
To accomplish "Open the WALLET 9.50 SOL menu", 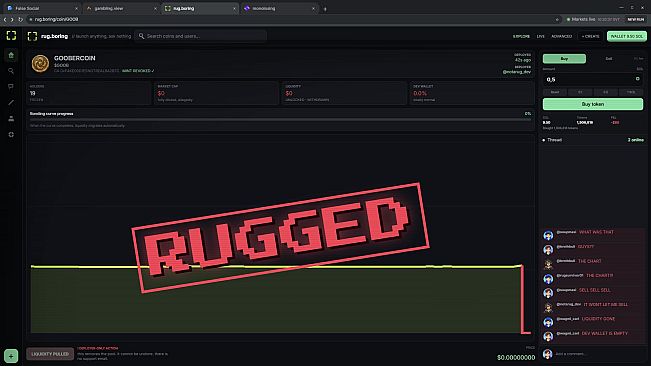I will pyautogui.click(x=627, y=36).
